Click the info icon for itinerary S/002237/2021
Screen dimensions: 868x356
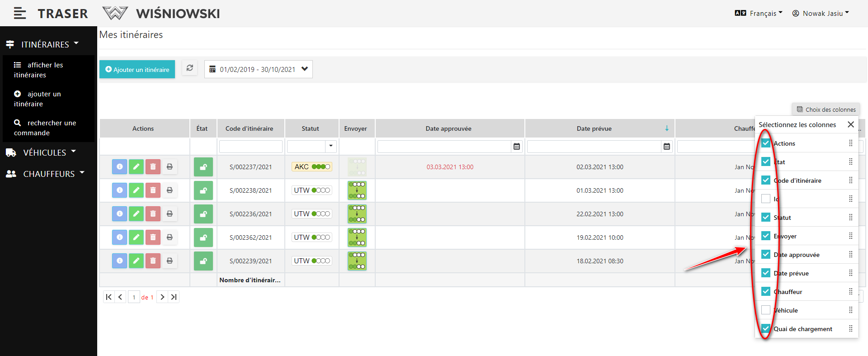tap(119, 167)
